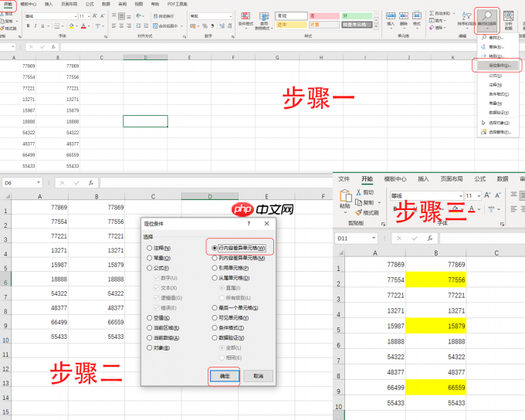Click help ? button in 定位条件 dialog
The height and width of the screenshot is (420, 525).
point(249,223)
